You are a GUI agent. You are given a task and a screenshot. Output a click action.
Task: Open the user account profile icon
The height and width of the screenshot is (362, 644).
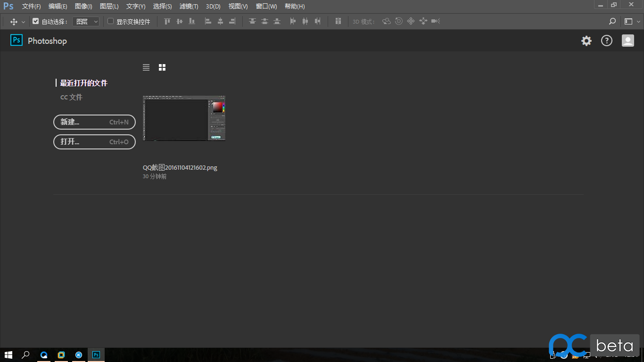(628, 41)
